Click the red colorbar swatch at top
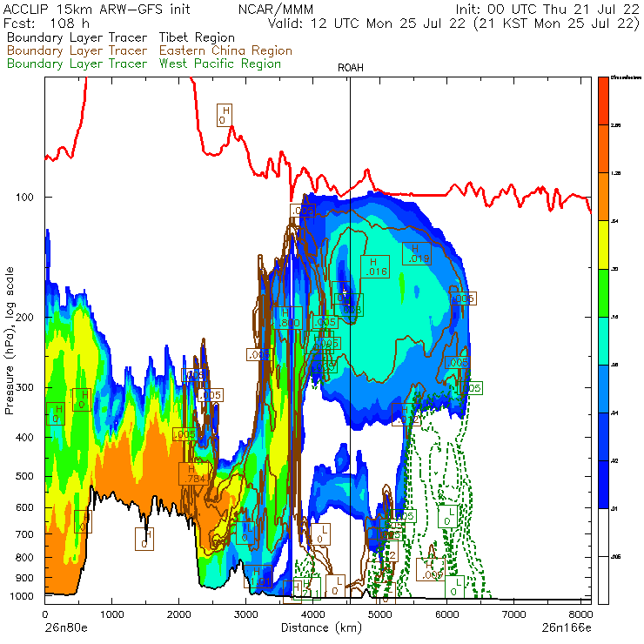The height and width of the screenshot is (644, 644). (603, 101)
